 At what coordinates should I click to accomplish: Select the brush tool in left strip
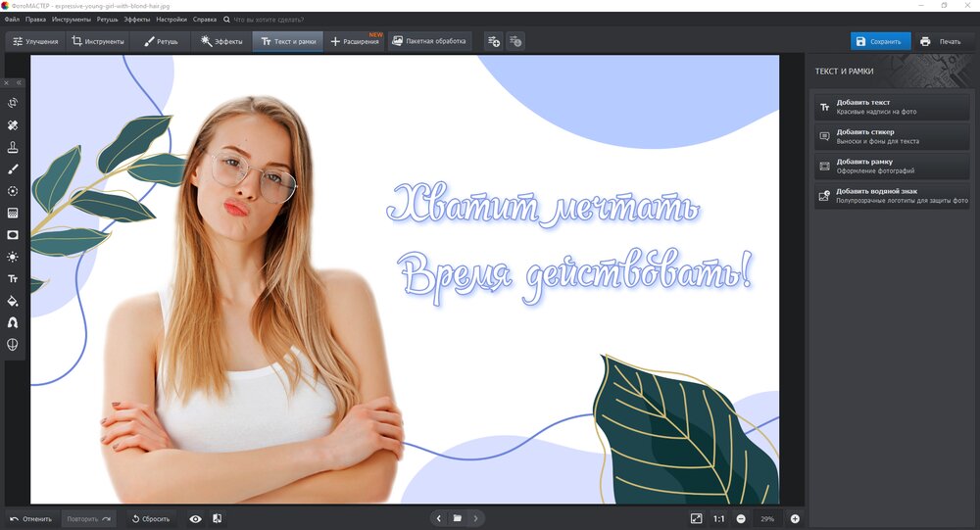tap(13, 169)
